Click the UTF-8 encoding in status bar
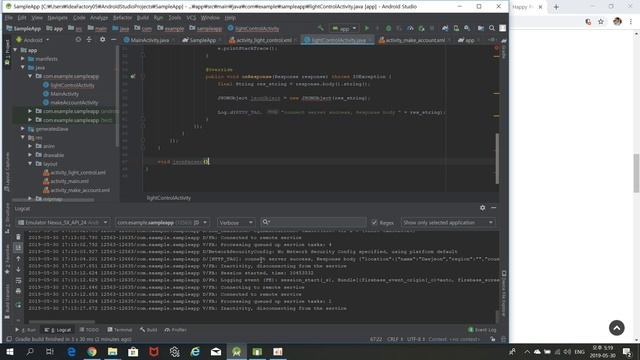This screenshot has width=640, height=360. (416, 339)
